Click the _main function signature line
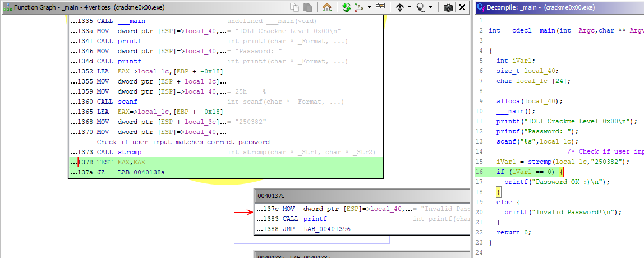The image size is (644, 258). 566,31
